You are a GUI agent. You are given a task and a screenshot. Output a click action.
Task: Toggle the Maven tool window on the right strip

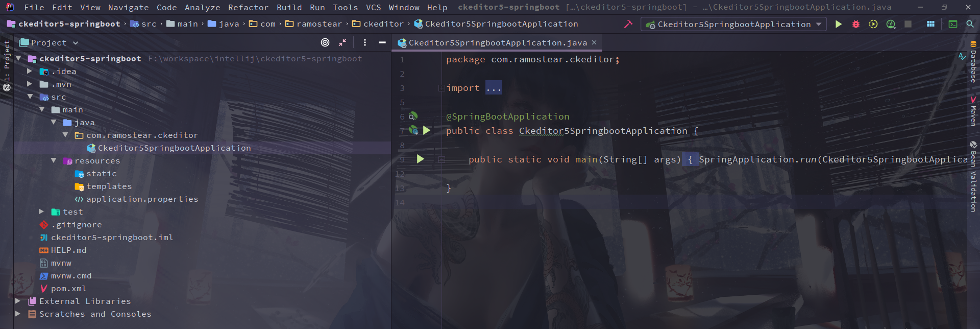pos(973,111)
